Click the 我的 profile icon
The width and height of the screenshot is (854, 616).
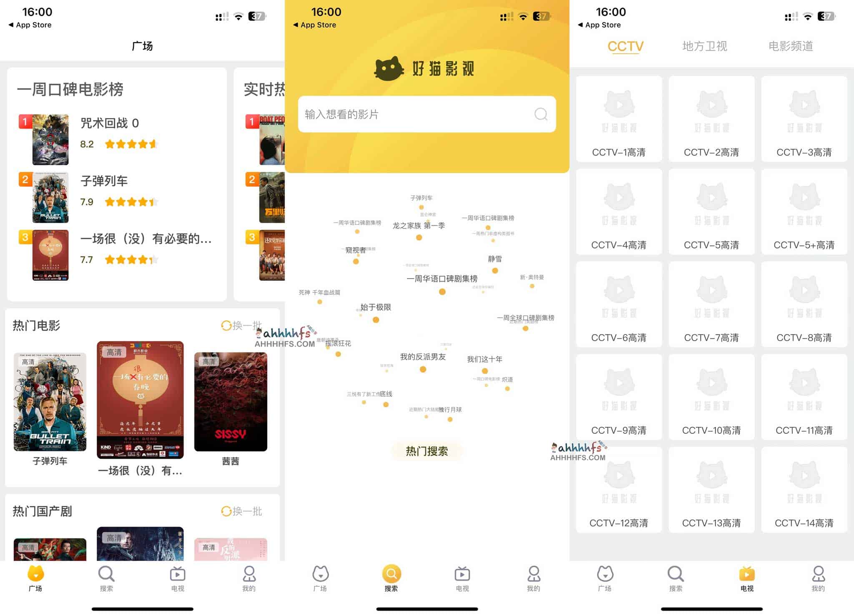coord(248,575)
